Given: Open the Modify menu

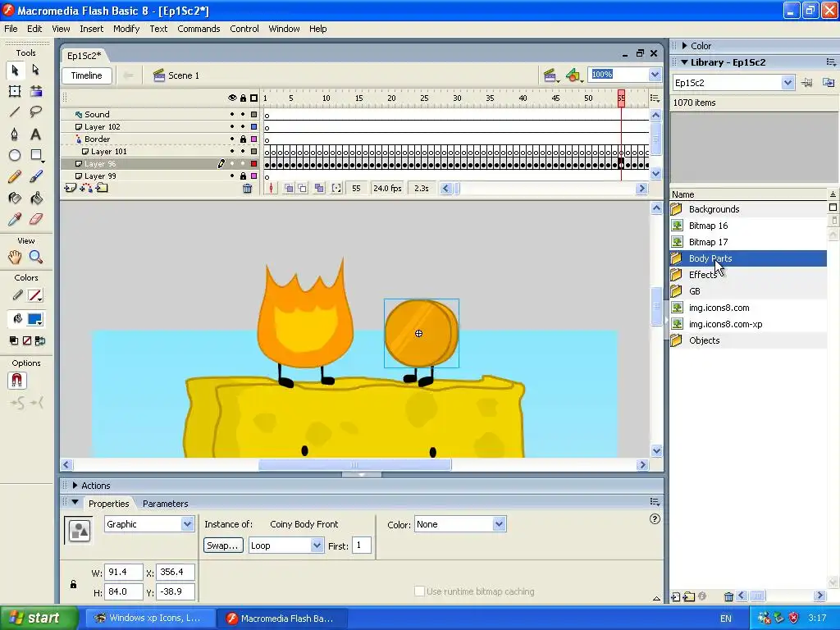Looking at the screenshot, I should point(126,29).
